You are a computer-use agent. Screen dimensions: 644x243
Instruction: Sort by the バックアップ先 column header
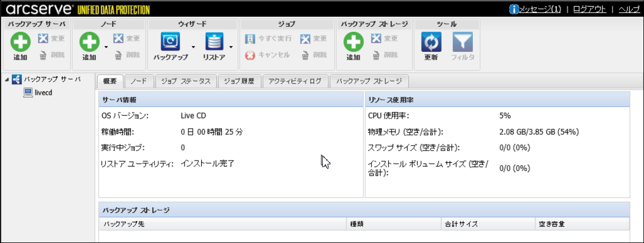point(222,224)
